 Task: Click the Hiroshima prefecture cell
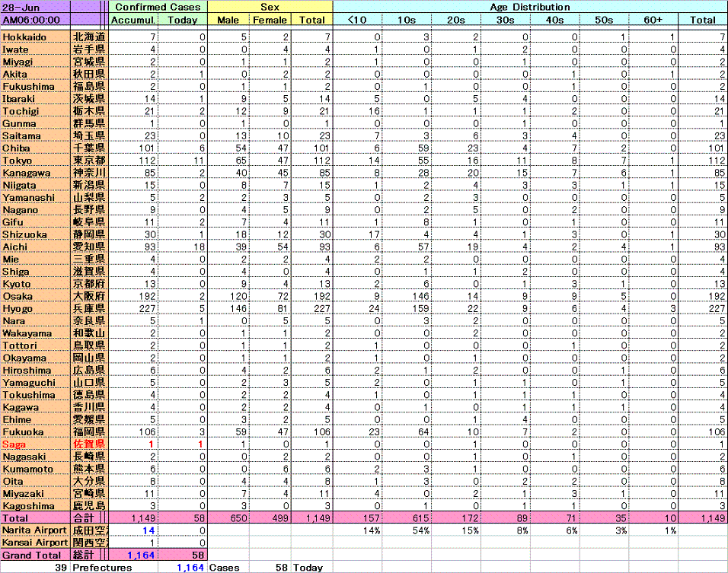point(35,371)
